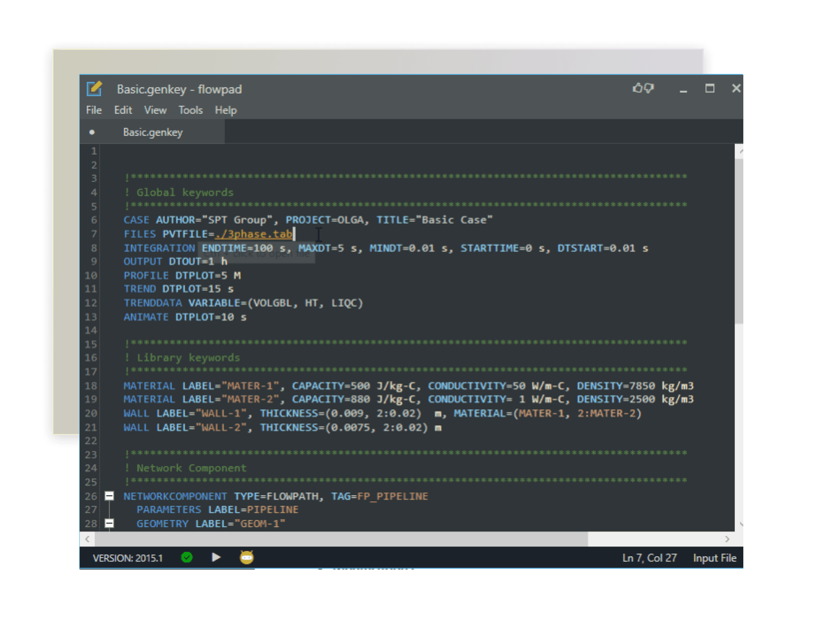Click the thumbs down feedback icon
822x644 pixels.
point(648,88)
